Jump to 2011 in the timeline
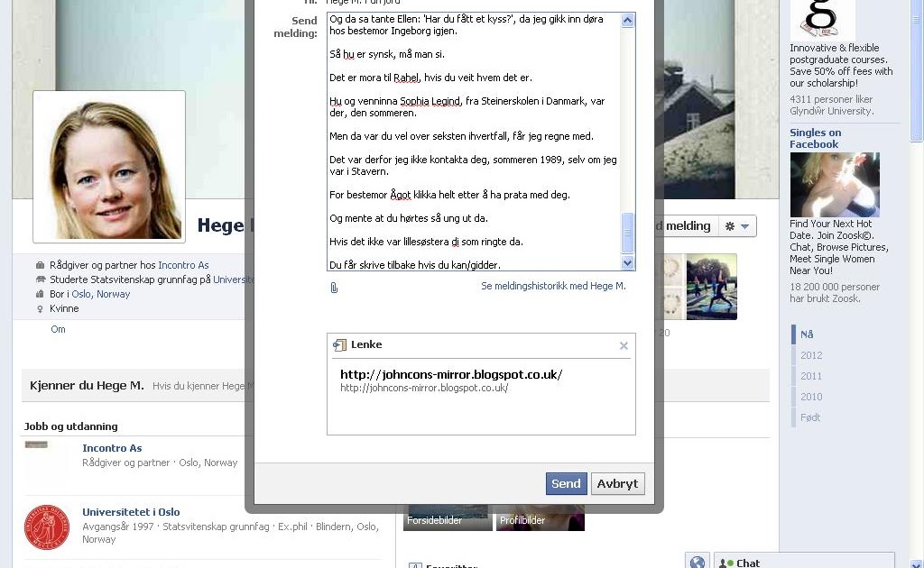Image resolution: width=924 pixels, height=568 pixels. tap(811, 376)
